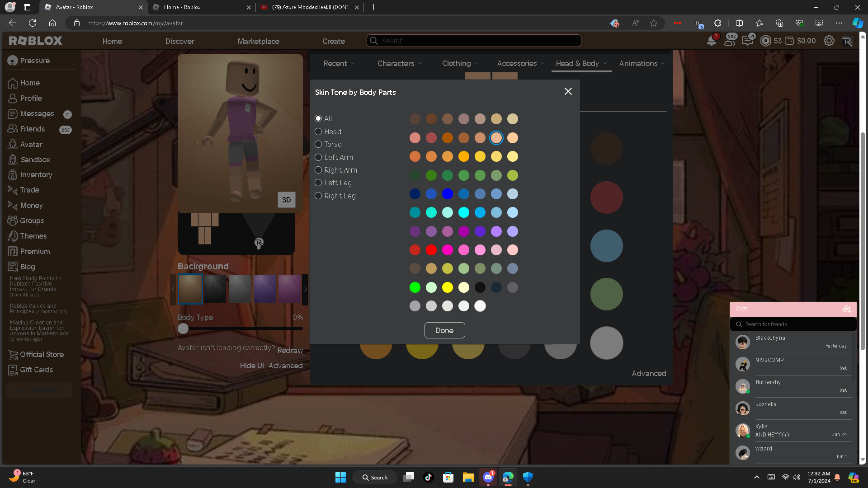Show previous background thumbnails arrow
Image resolution: width=868 pixels, height=488 pixels.
[173, 289]
